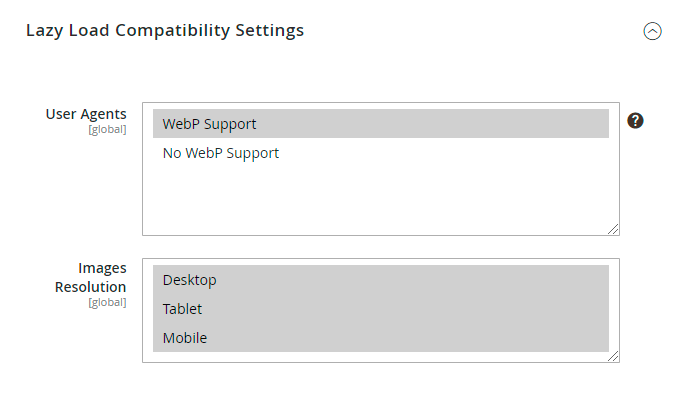This screenshot has width=682, height=407.
Task: Click the bottom padding inside Images Resolution box
Action: click(380, 357)
